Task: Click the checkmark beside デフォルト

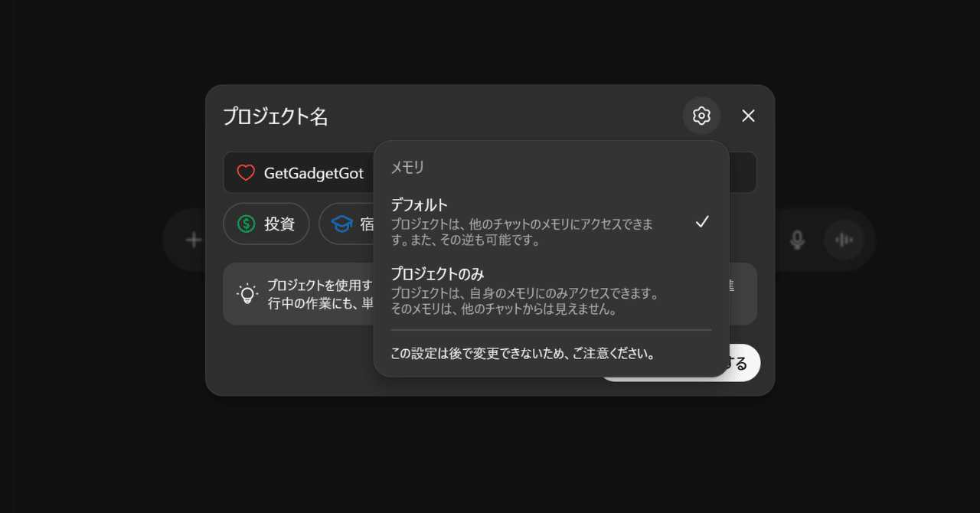Action: (702, 222)
